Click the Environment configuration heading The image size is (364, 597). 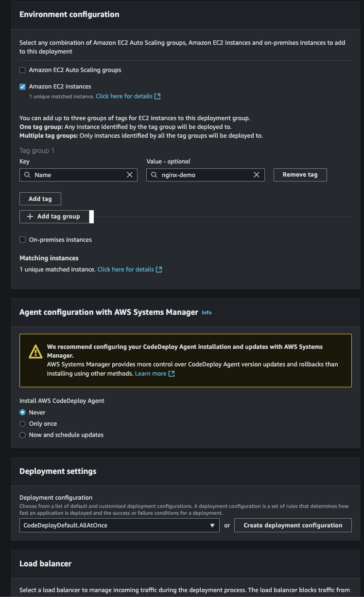pos(69,15)
